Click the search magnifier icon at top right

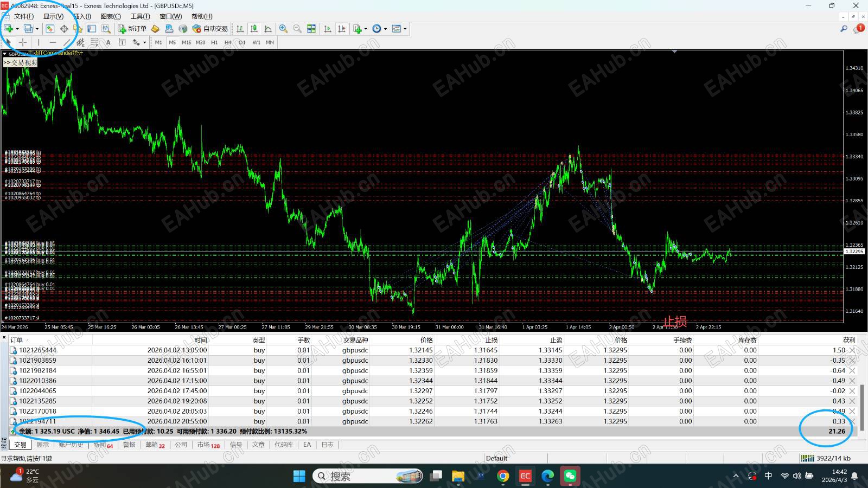tap(844, 29)
